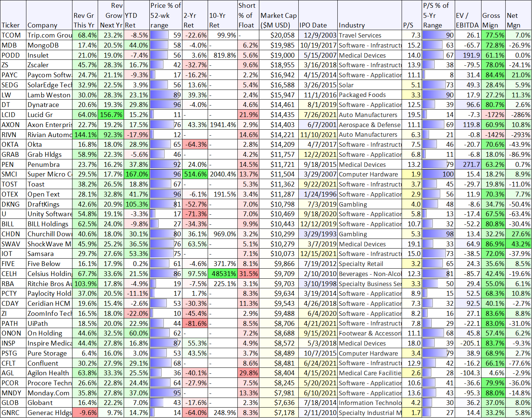532x418 pixels.
Task: Select Super Micro's 514.6% two-year return
Action: coord(195,174)
